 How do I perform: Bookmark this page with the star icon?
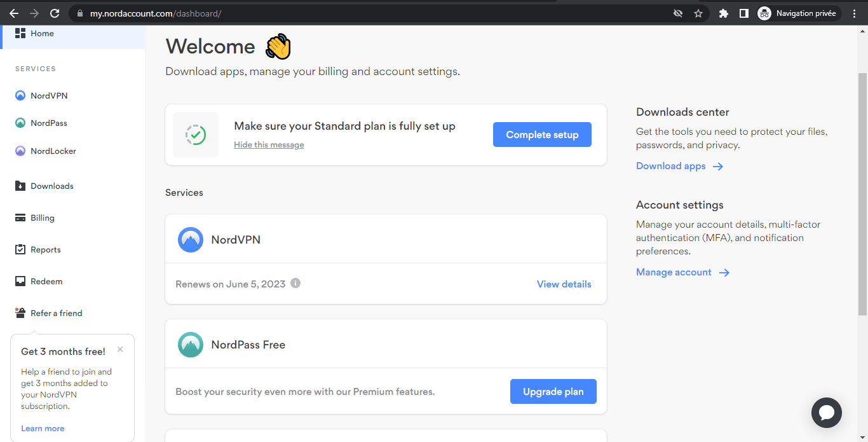tap(698, 13)
